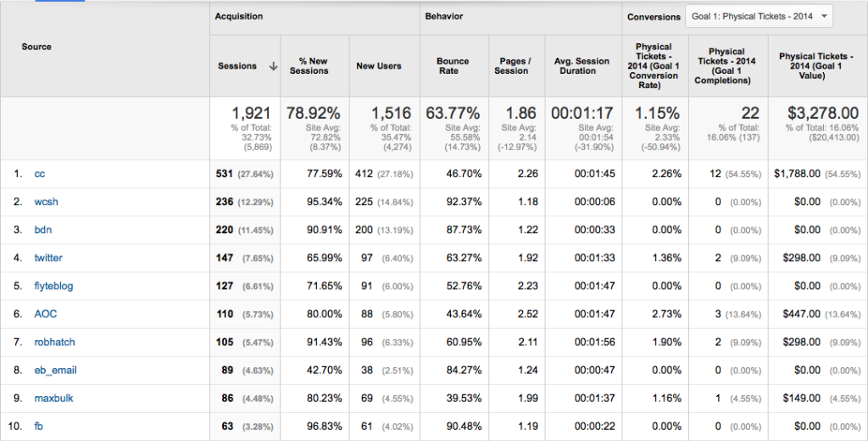Click maxbulk bounce rate 39.53%
868x441 pixels.
click(464, 399)
